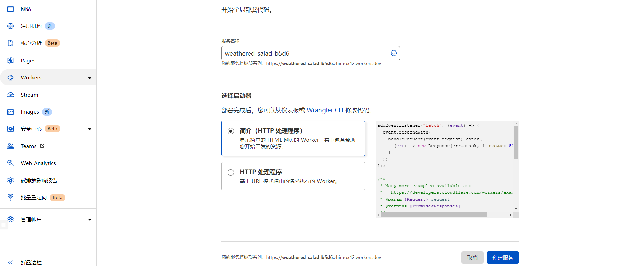Click the Web Analytics magnifier icon
This screenshot has width=644, height=266.
pos(10,163)
